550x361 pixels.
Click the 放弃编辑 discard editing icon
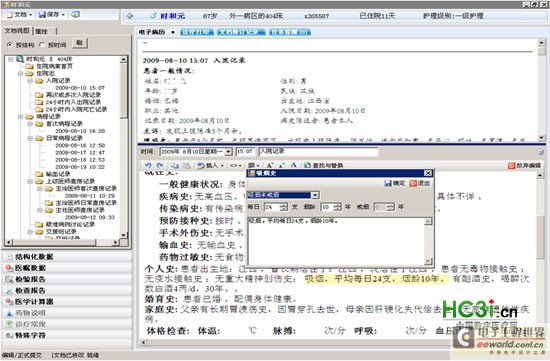pos(524,165)
